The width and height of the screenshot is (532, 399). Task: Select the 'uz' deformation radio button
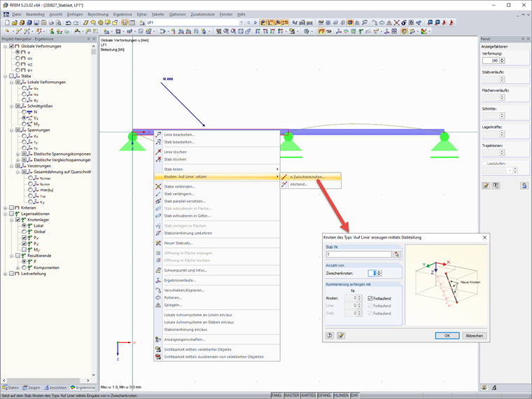pos(18,64)
